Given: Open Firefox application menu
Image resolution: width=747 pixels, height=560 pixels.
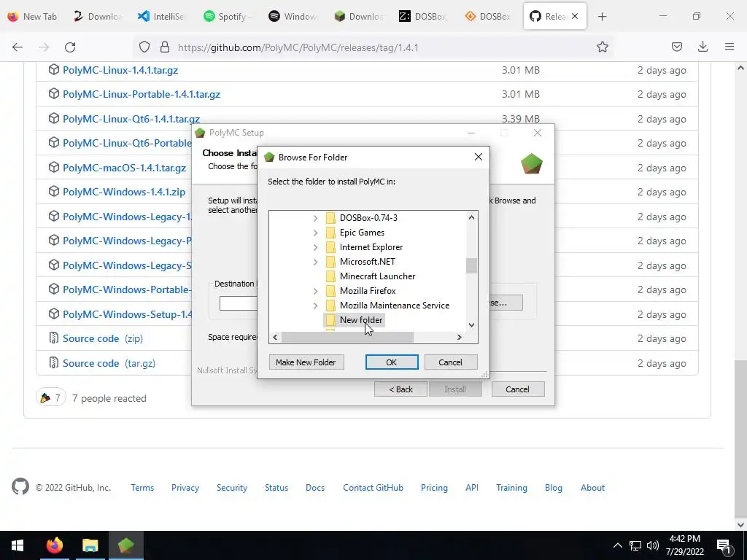Looking at the screenshot, I should point(729,47).
